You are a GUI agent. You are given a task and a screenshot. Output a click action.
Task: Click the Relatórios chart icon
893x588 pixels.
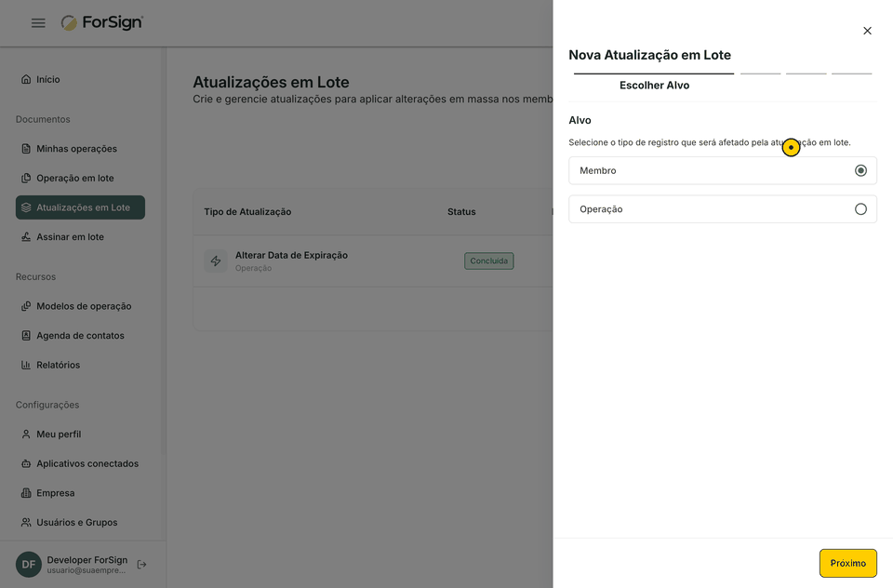click(x=26, y=365)
